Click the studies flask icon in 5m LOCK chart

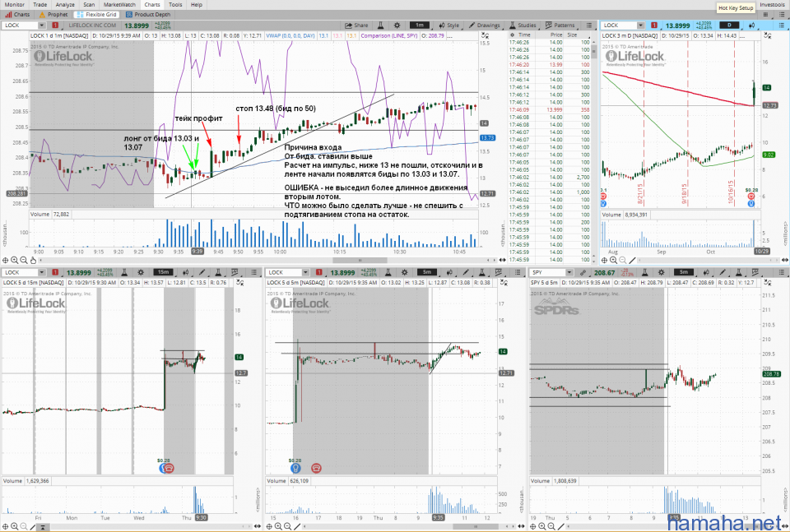[x=388, y=272]
